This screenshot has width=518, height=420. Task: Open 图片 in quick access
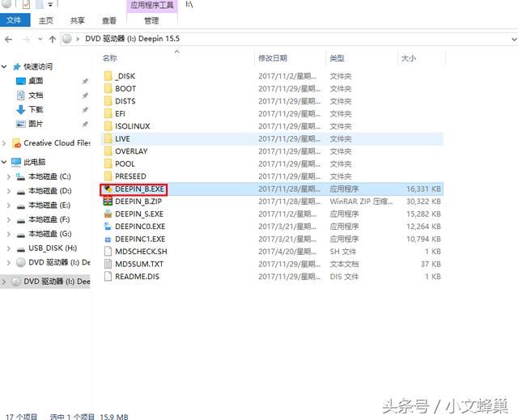36,124
